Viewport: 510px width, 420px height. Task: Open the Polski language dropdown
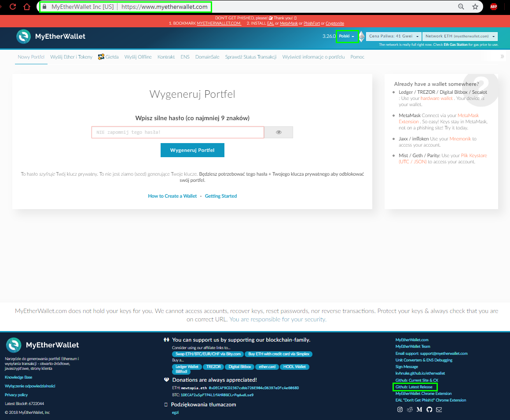(347, 36)
